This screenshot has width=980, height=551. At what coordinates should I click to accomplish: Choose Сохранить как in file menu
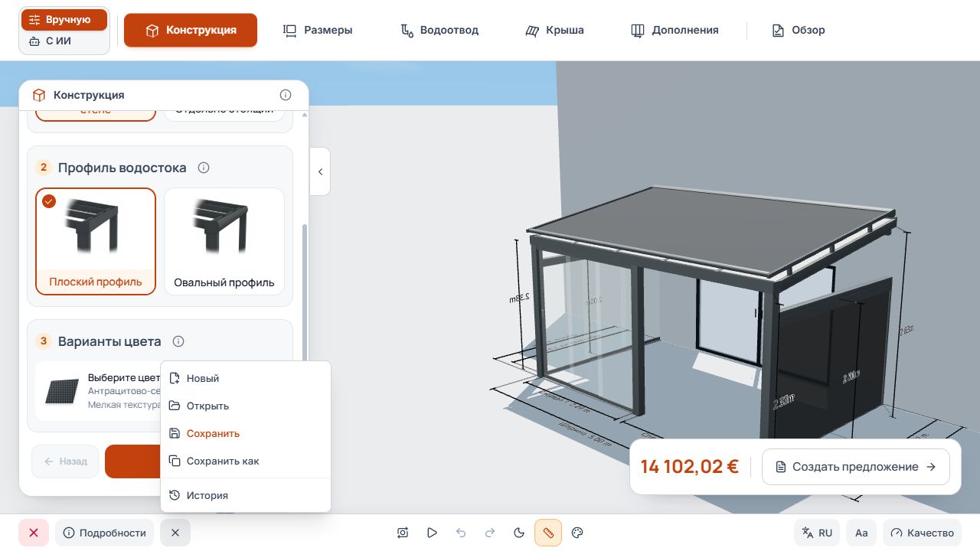246,461
